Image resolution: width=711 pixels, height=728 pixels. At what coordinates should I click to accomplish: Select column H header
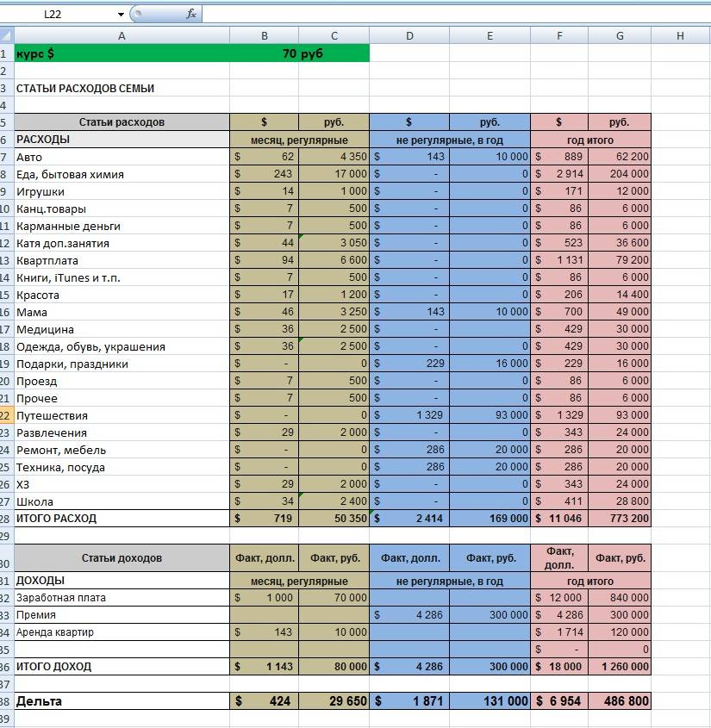[680, 35]
